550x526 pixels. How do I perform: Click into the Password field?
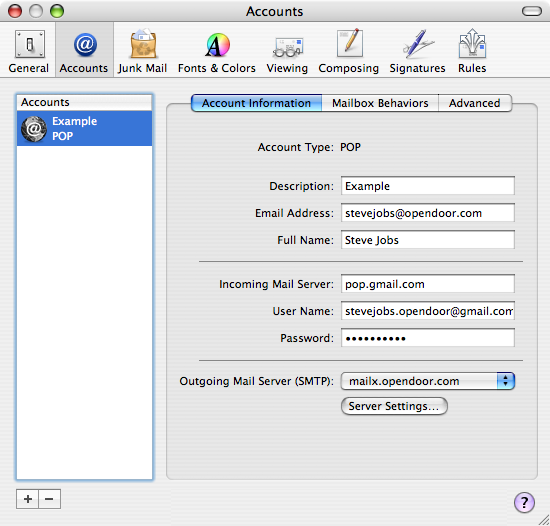coord(428,338)
